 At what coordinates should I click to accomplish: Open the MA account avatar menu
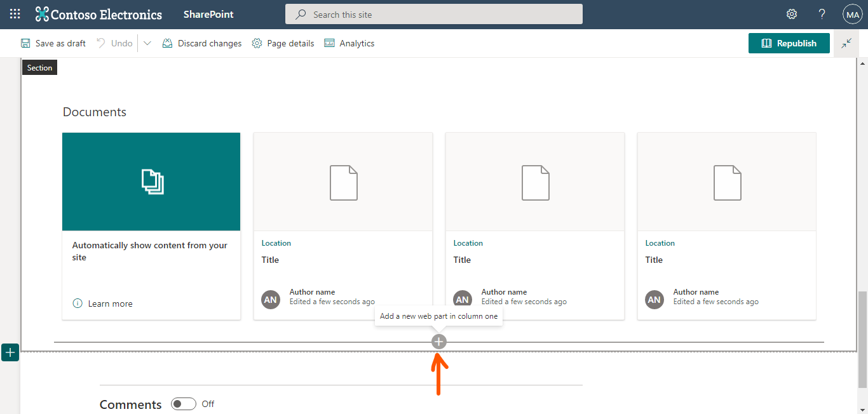pyautogui.click(x=852, y=14)
